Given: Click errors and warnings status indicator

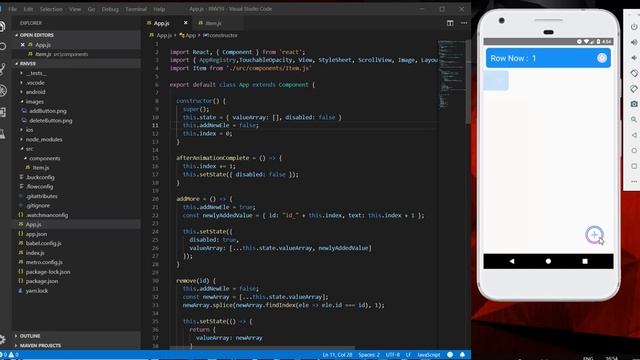Looking at the screenshot, I should tap(9, 355).
